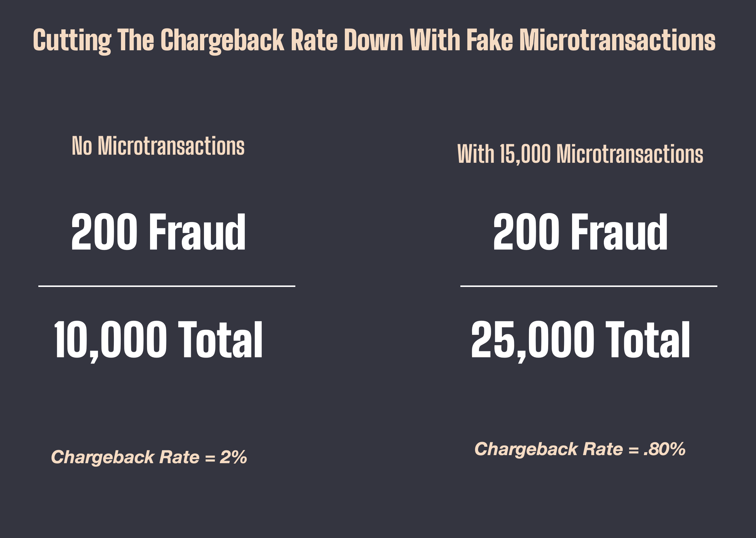Click the right fraction divider line
Viewport: 756px width, 538px height.
click(589, 286)
